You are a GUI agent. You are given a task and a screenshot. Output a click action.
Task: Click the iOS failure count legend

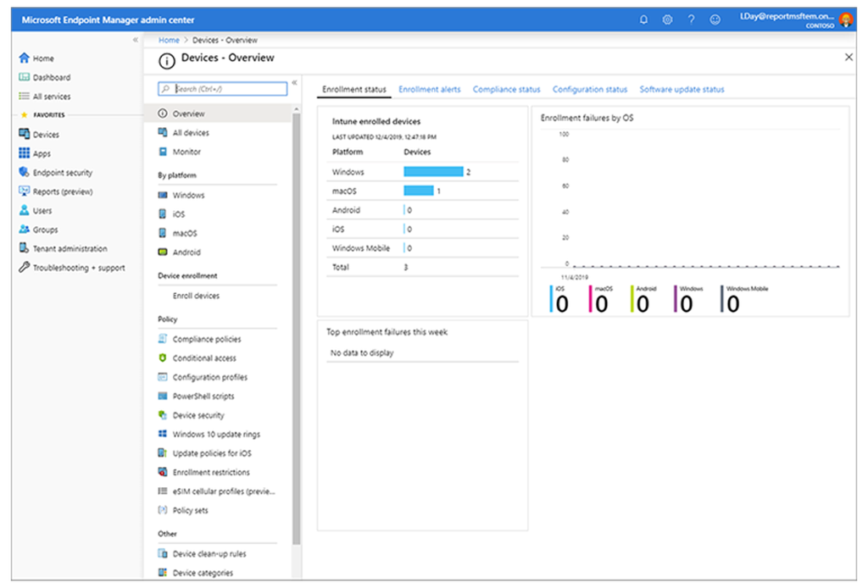coord(559,299)
